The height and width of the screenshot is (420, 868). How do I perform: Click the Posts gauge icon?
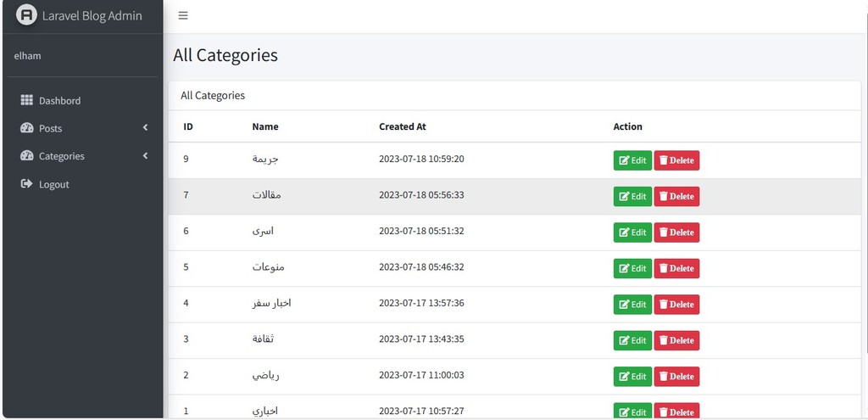(x=26, y=128)
